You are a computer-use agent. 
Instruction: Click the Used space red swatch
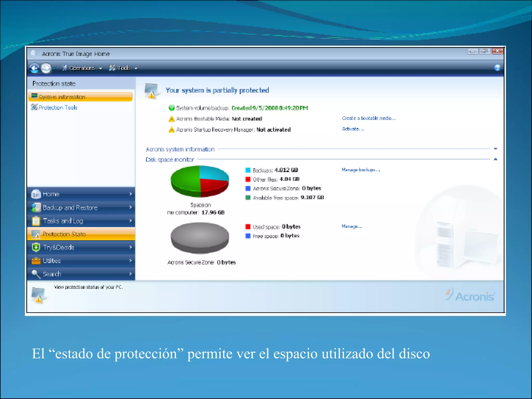(x=248, y=227)
